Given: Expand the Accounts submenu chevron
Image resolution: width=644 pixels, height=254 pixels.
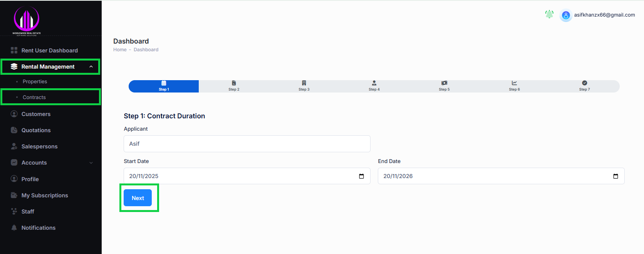Looking at the screenshot, I should point(91,163).
